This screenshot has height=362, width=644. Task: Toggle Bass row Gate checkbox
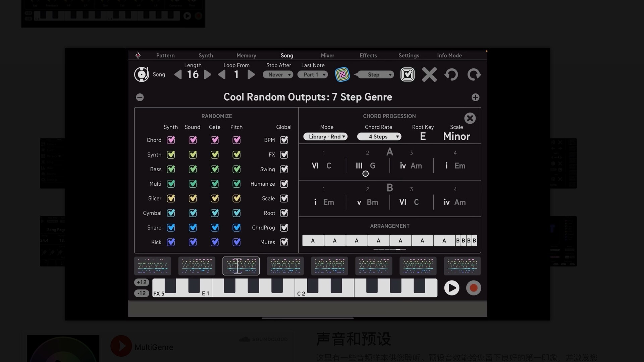[215, 169]
